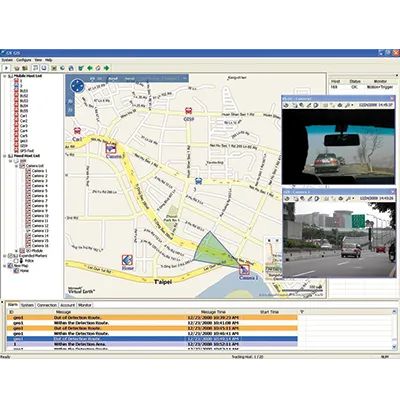Select Camera 7 in the Camera List

[40, 201]
